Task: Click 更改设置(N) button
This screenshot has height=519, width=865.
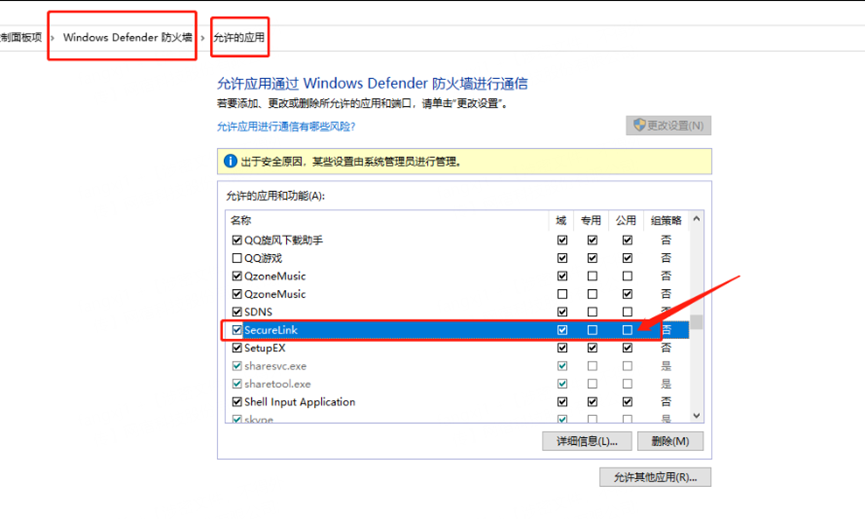Action: [x=668, y=125]
